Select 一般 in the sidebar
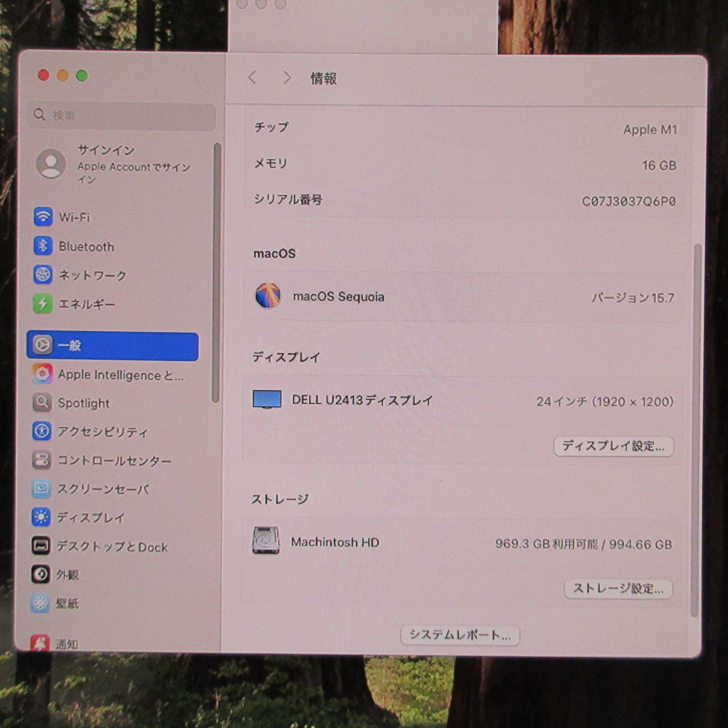 pos(113,346)
